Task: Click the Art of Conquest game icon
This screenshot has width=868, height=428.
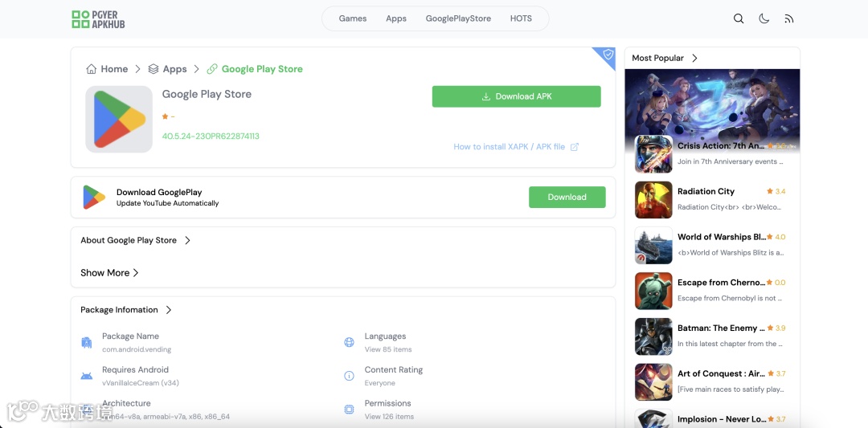Action: click(653, 381)
